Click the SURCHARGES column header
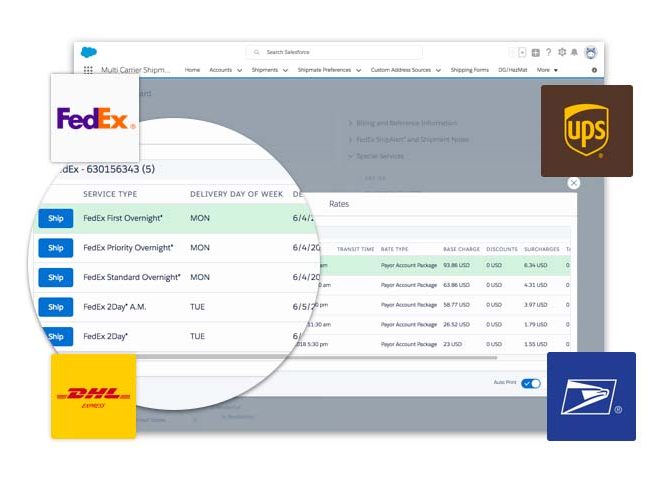 541,249
